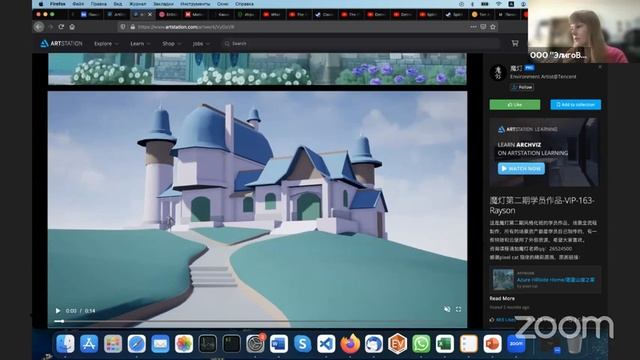This screenshot has height=360, width=640.
Task: Open WhatsApp from the Dock
Action: (421, 344)
